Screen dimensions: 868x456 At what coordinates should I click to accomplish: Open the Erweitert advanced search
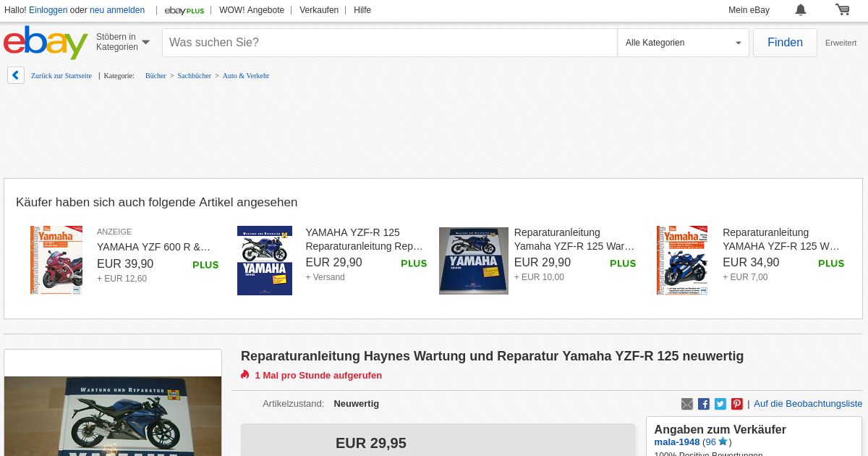(x=841, y=43)
